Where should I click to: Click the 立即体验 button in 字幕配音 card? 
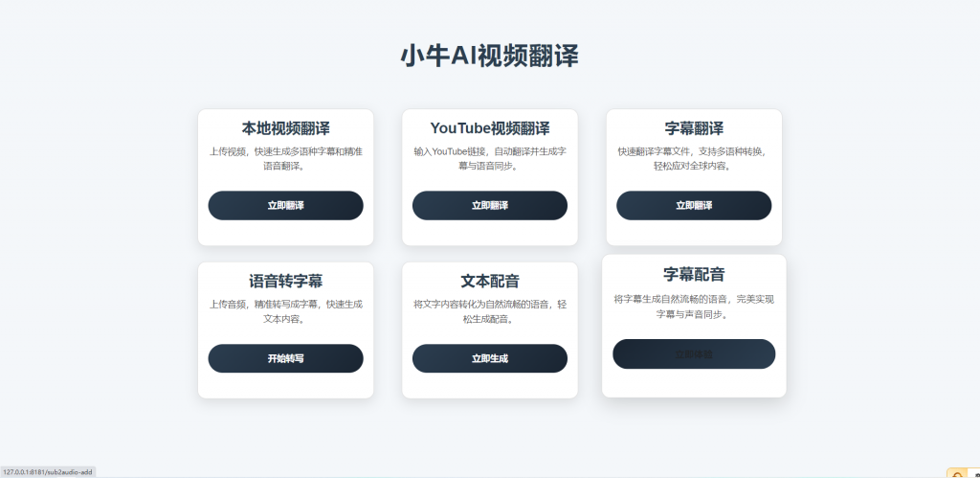[694, 354]
